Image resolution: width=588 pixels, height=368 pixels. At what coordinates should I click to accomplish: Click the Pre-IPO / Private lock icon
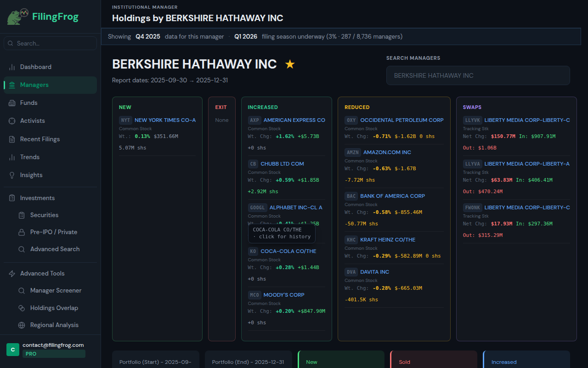[x=21, y=232]
